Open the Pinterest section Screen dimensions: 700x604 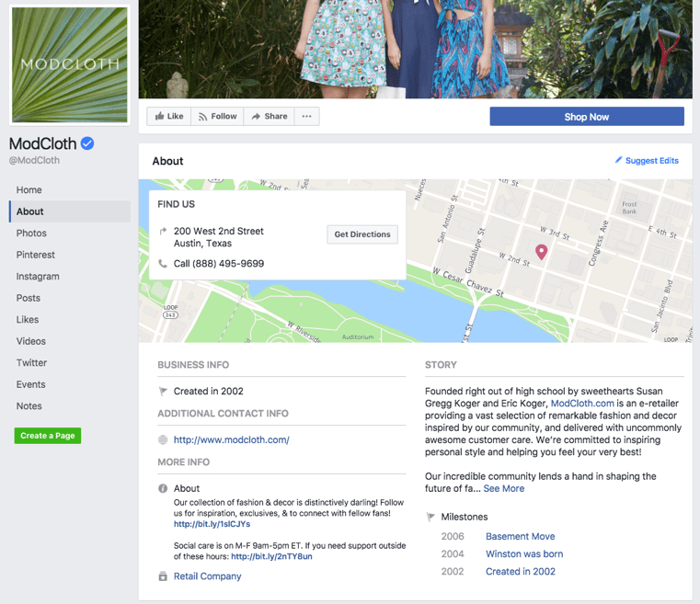36,255
